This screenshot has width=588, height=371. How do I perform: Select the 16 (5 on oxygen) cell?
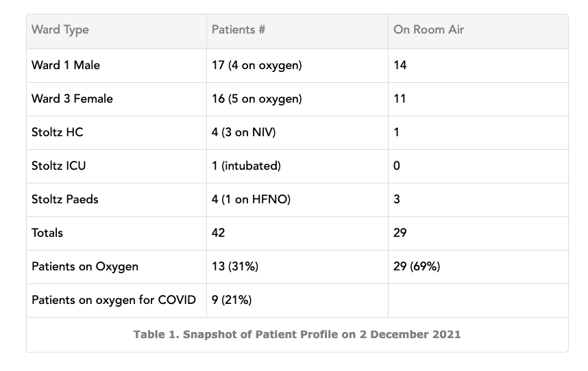pyautogui.click(x=297, y=99)
